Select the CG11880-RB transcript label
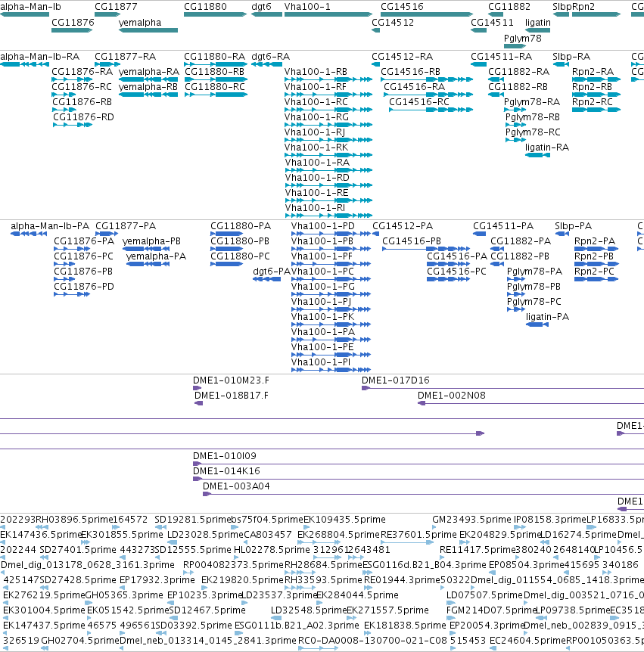Viewport: 644px width, 652px height. click(x=215, y=72)
